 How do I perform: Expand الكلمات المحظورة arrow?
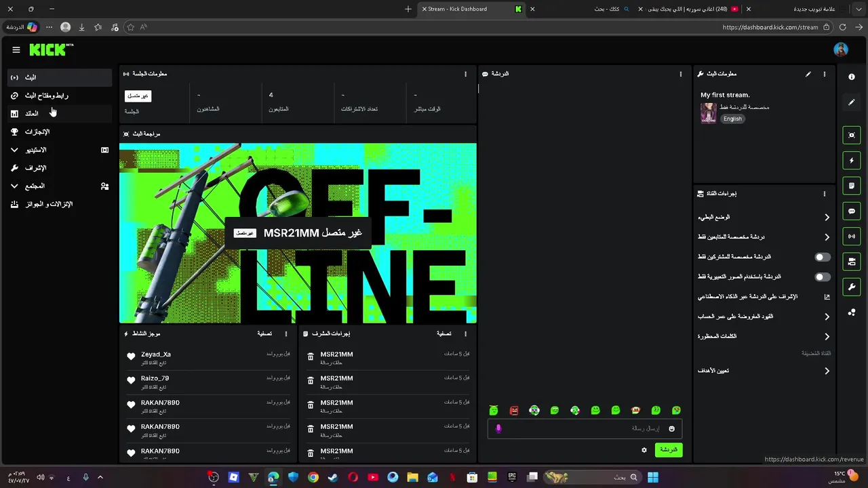827,336
